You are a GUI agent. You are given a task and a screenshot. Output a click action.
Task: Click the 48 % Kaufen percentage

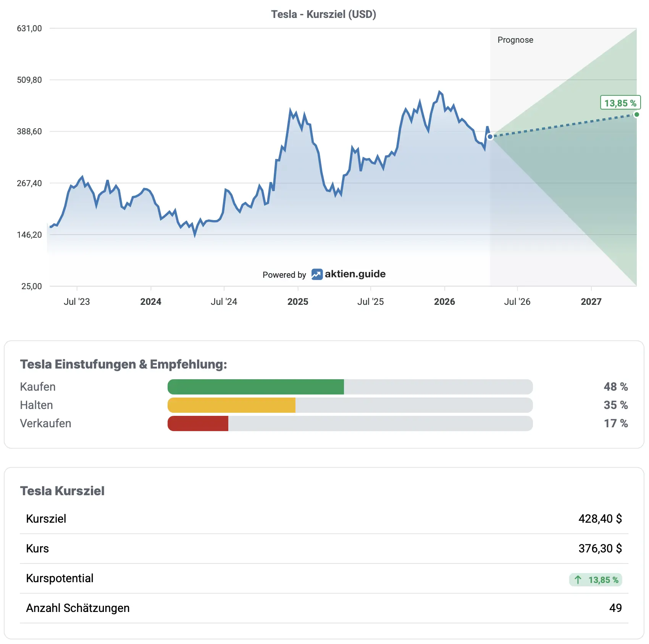tap(615, 387)
